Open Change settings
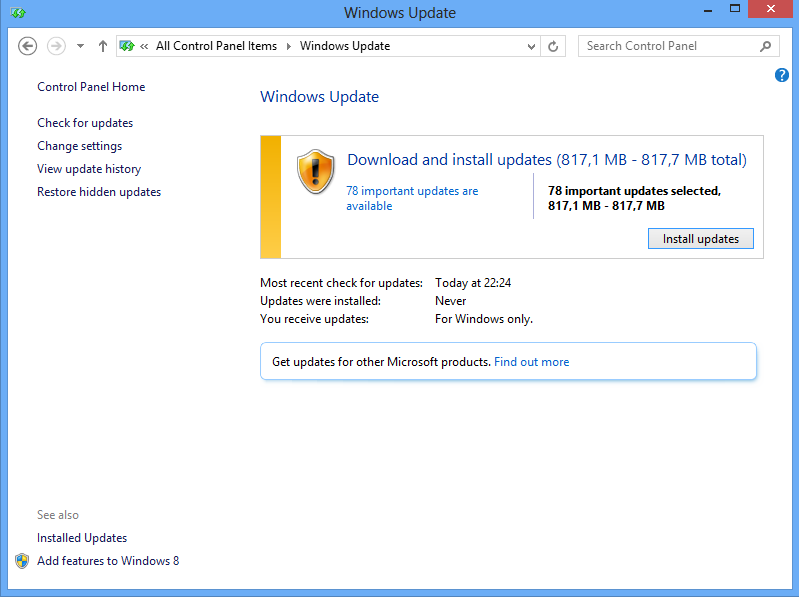The height and width of the screenshot is (597, 799). [x=79, y=146]
